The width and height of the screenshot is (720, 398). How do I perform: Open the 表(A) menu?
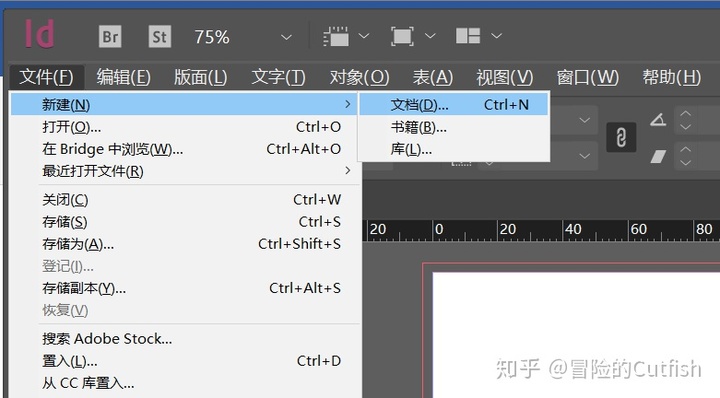(x=433, y=77)
